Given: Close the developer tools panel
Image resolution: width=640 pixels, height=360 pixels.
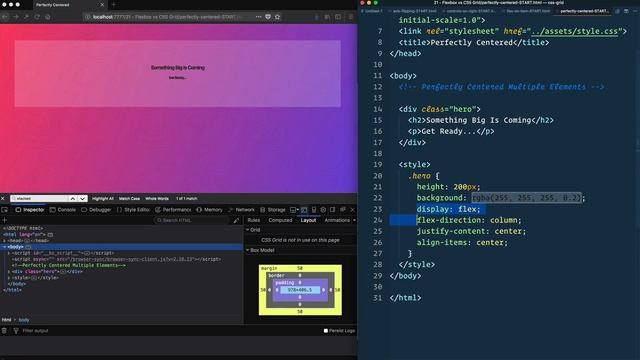Looking at the screenshot, I should [x=353, y=210].
